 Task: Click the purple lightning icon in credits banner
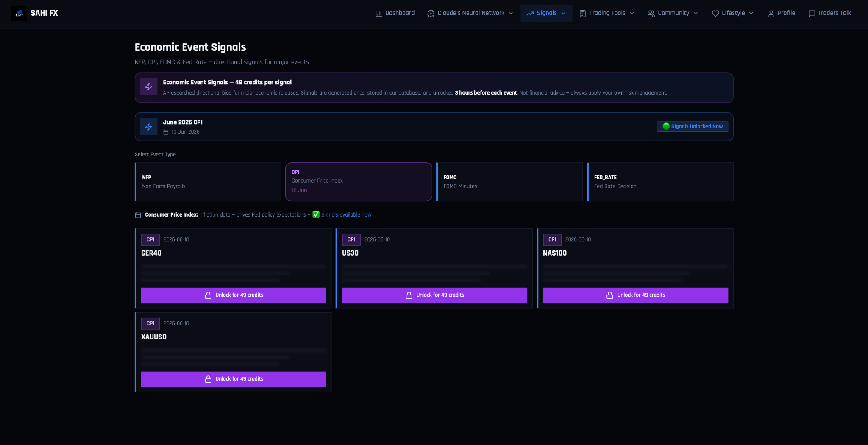click(149, 87)
